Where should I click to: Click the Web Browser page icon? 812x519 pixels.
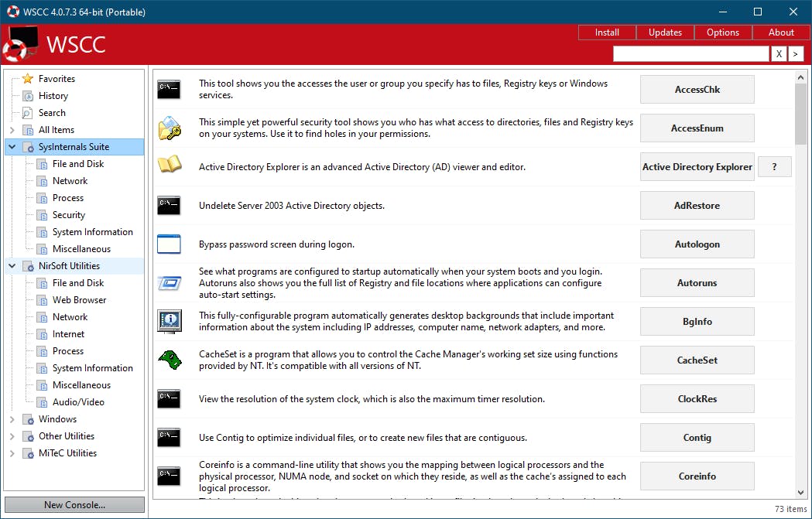pyautogui.click(x=42, y=300)
